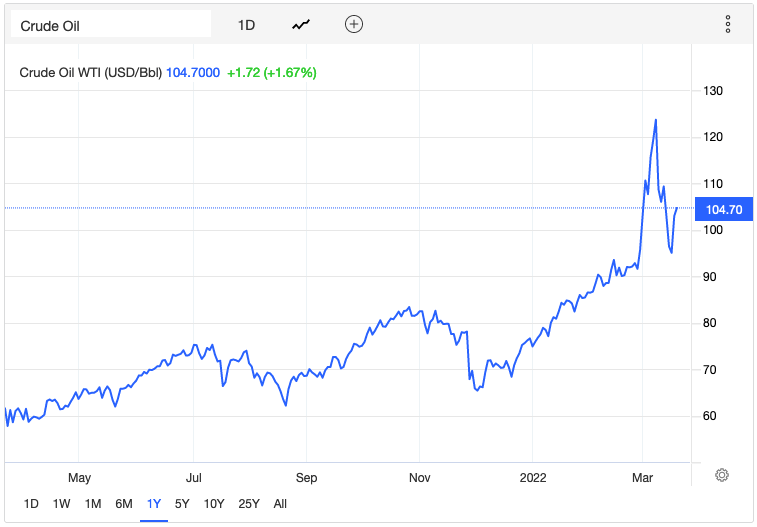Click the 104.70 current price tag

pos(721,209)
